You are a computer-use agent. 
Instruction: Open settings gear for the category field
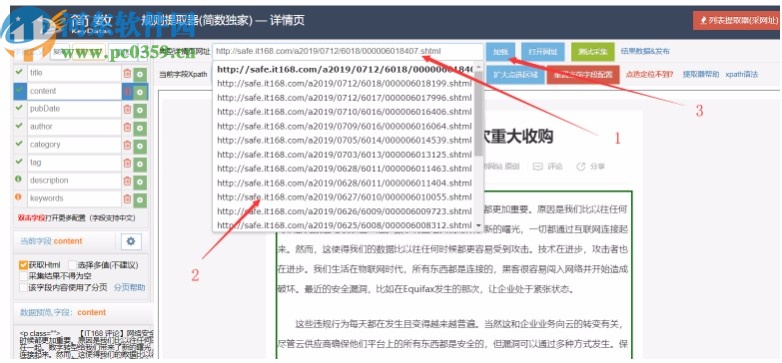click(140, 146)
